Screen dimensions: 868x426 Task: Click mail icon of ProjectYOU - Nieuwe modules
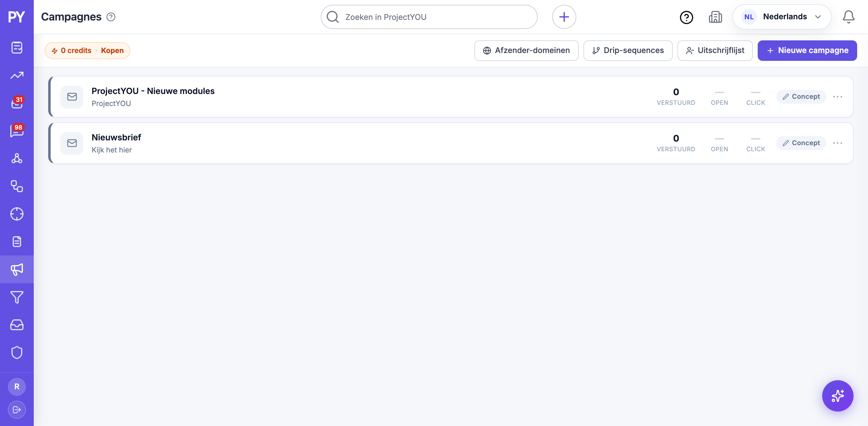(x=72, y=97)
